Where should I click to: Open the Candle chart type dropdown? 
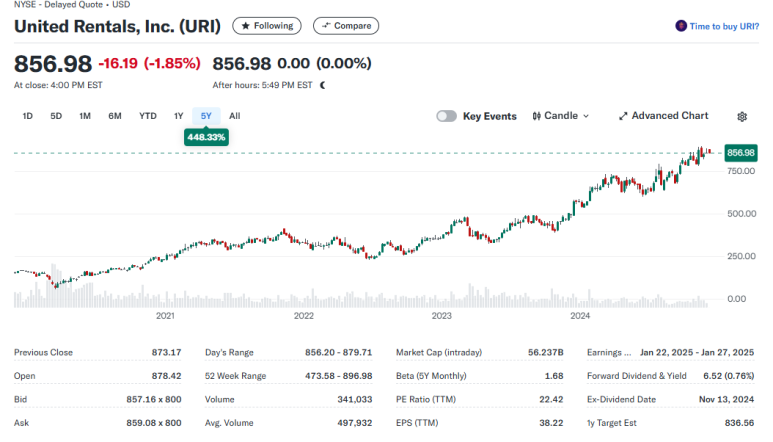pos(561,116)
